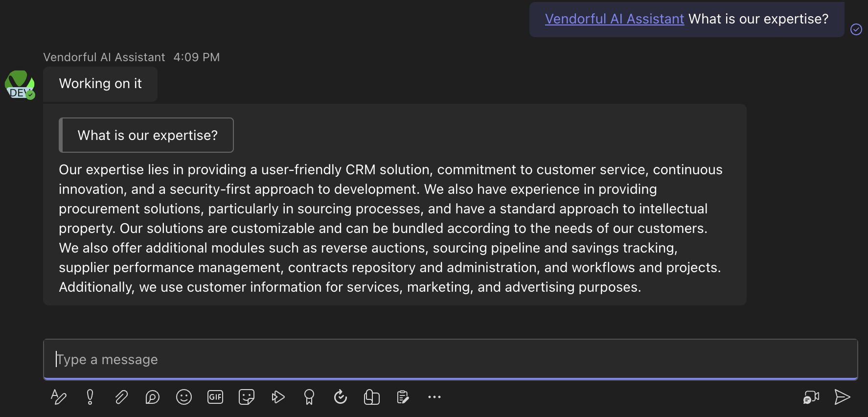
Task: Open the Praise badge icon
Action: click(x=309, y=397)
